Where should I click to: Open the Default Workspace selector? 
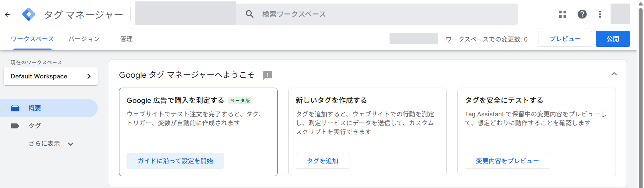pos(50,76)
